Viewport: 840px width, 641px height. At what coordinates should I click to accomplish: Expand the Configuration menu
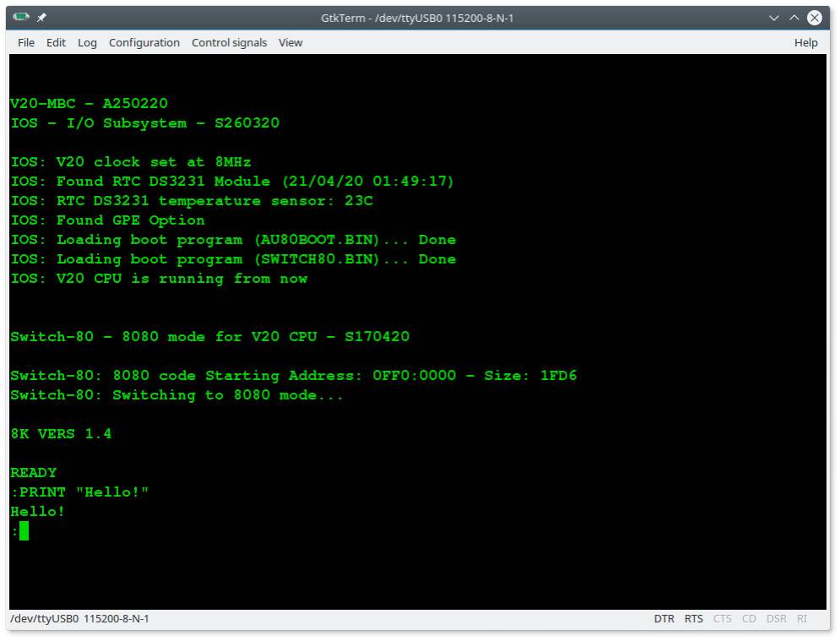point(144,42)
